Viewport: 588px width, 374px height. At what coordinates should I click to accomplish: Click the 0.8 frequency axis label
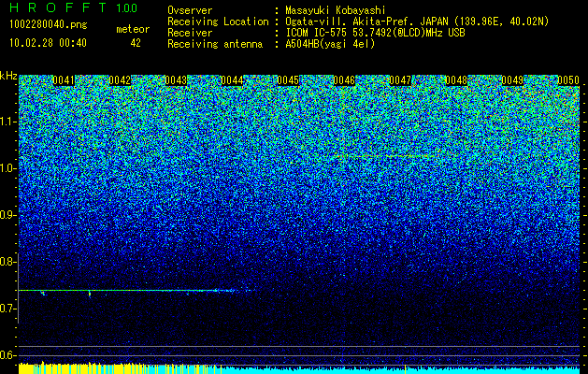pos(7,262)
